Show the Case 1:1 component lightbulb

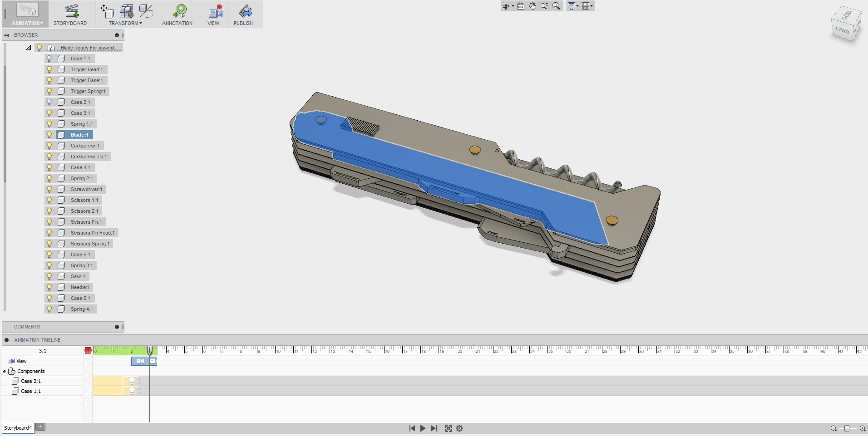pyautogui.click(x=49, y=59)
